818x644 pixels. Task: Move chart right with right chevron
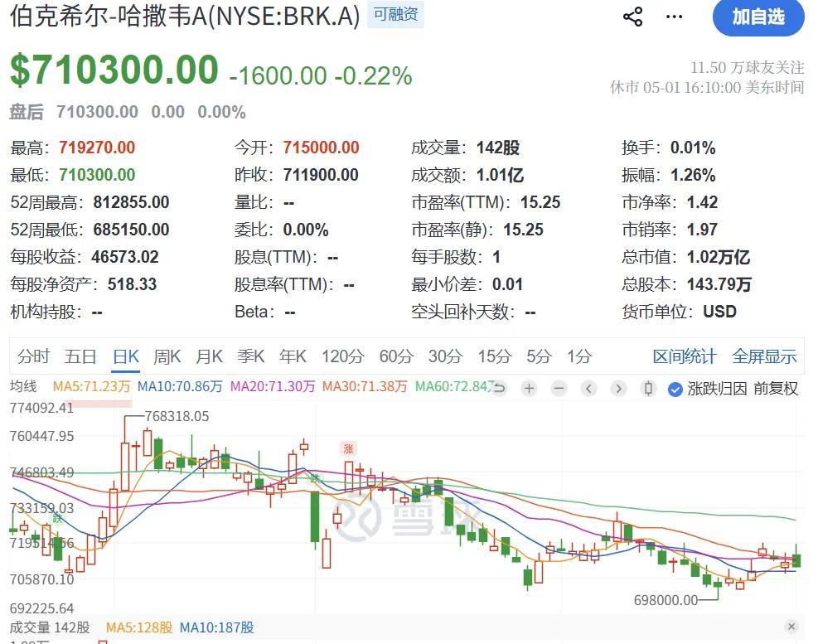pyautogui.click(x=618, y=388)
